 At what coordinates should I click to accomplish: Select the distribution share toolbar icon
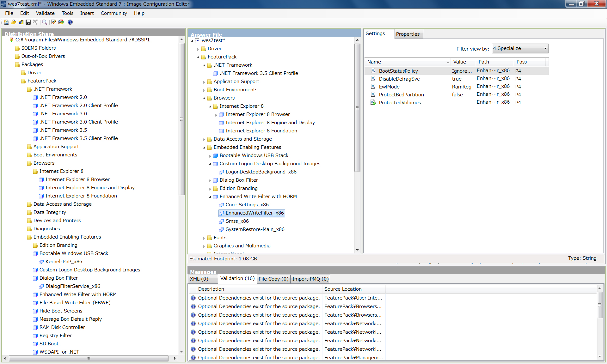pos(21,22)
